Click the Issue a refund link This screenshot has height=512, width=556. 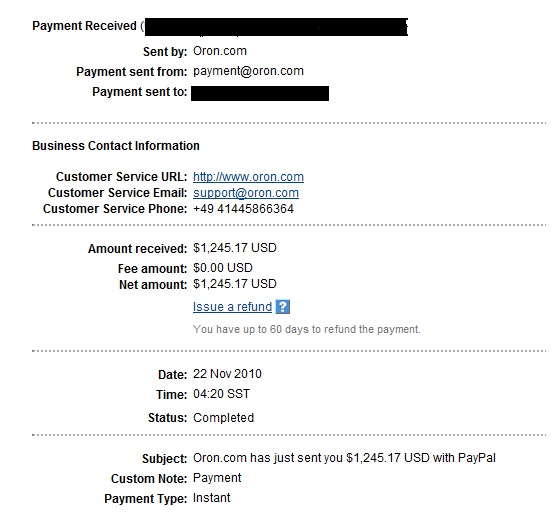click(232, 307)
